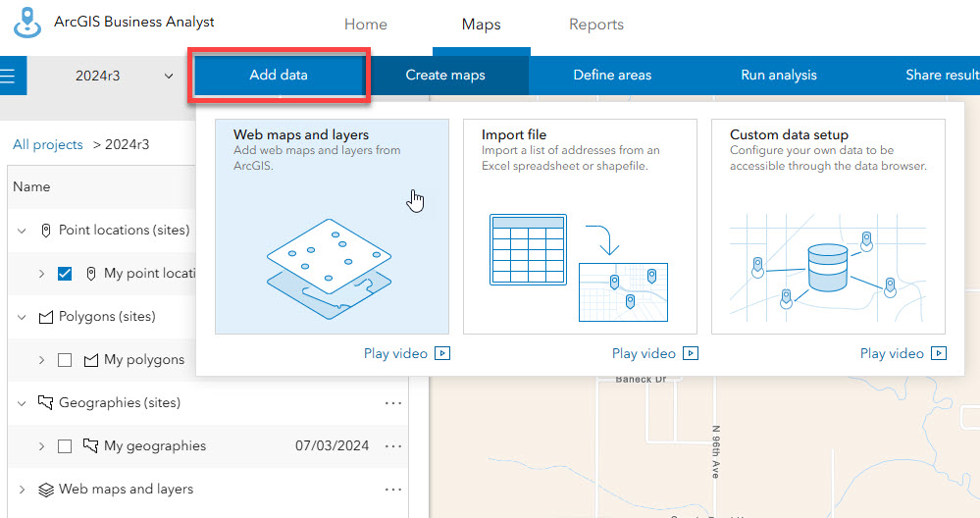Collapse Geographies (sites) group
This screenshot has height=518, width=980.
[x=22, y=403]
